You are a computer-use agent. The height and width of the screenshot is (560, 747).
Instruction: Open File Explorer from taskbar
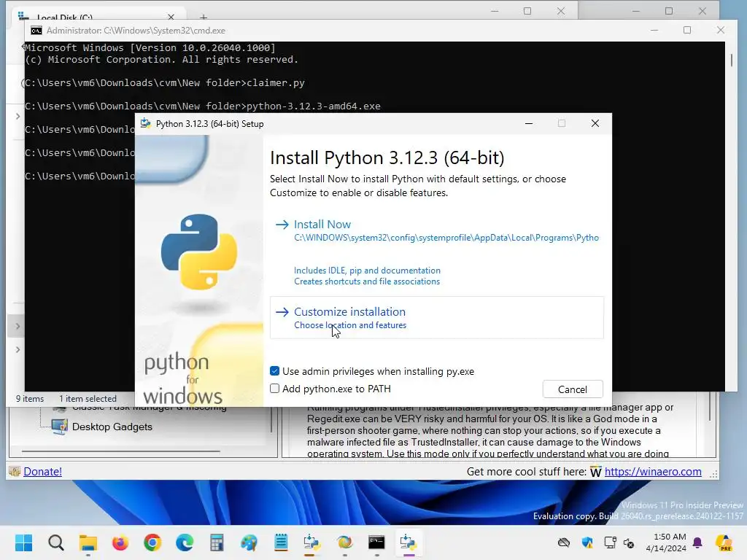tap(88, 542)
